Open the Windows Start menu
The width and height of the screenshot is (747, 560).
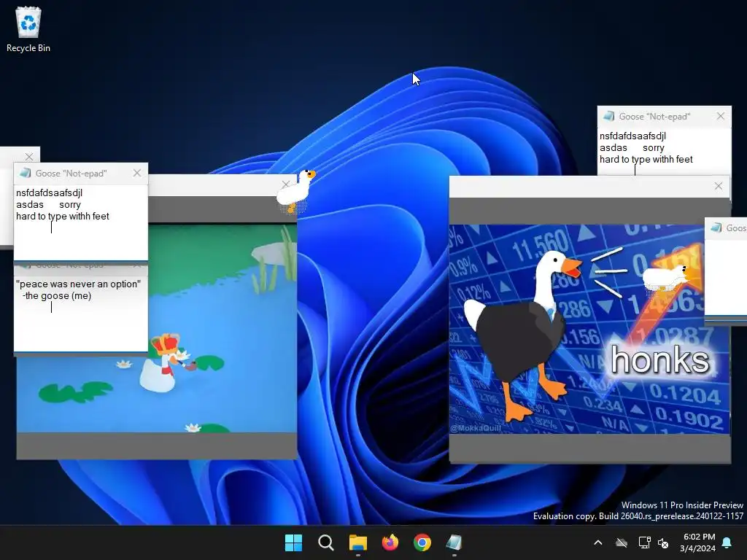click(x=293, y=542)
